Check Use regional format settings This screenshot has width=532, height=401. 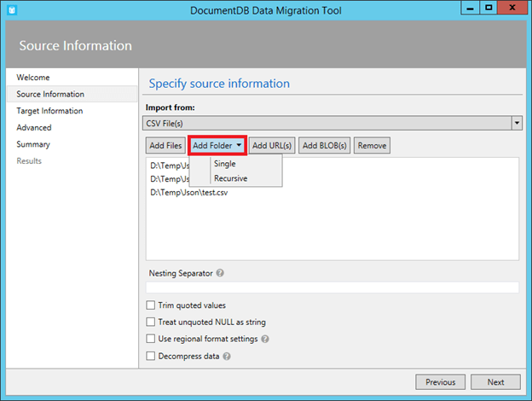click(151, 339)
